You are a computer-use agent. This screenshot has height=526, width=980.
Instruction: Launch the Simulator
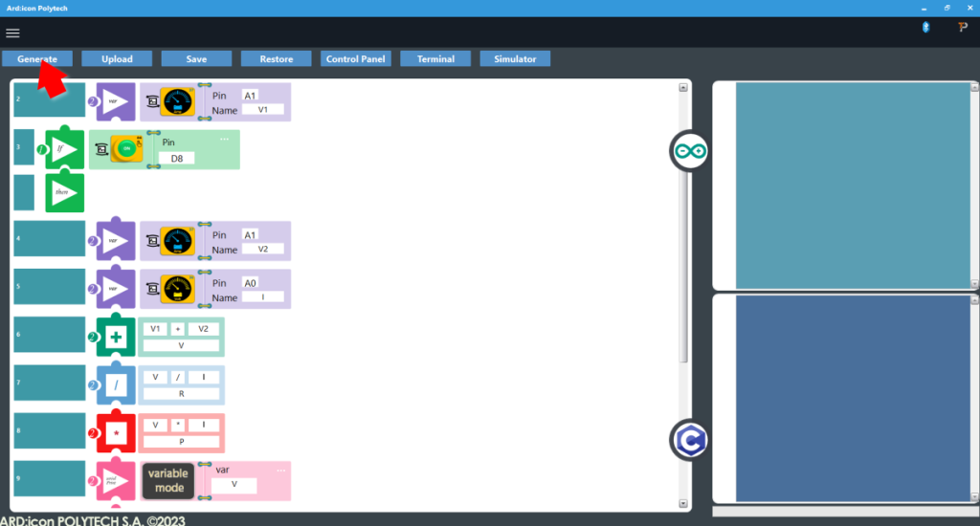coord(515,58)
